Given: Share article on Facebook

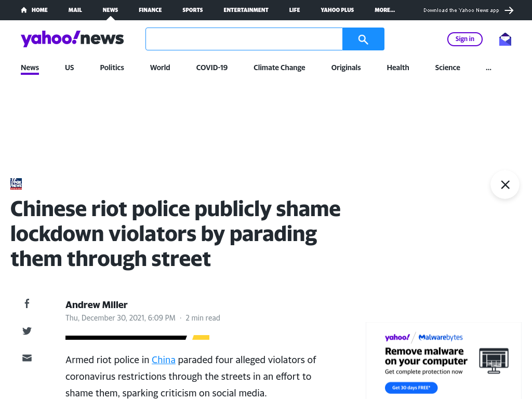Looking at the screenshot, I should click(27, 303).
